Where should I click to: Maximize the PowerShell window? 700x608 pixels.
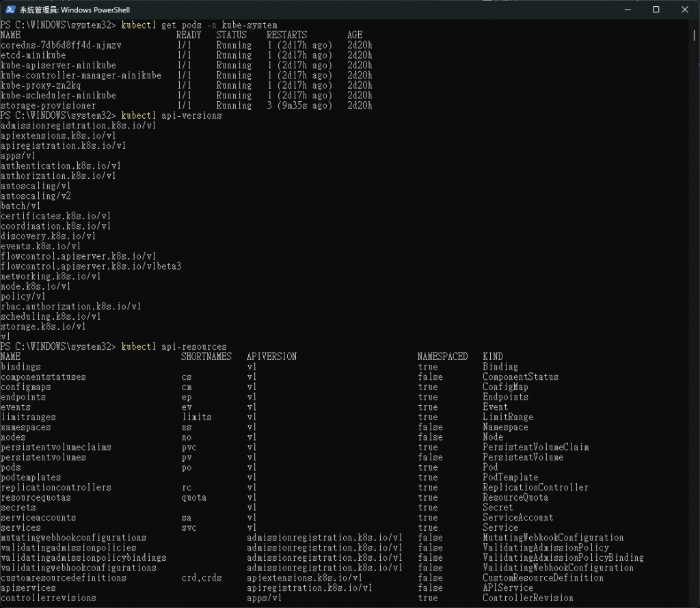656,10
